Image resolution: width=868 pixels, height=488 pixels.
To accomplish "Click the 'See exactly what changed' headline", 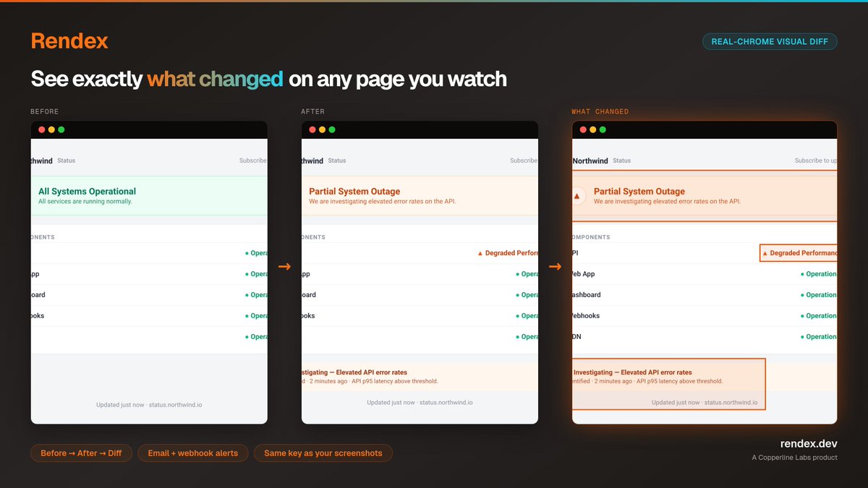I will 268,79.
